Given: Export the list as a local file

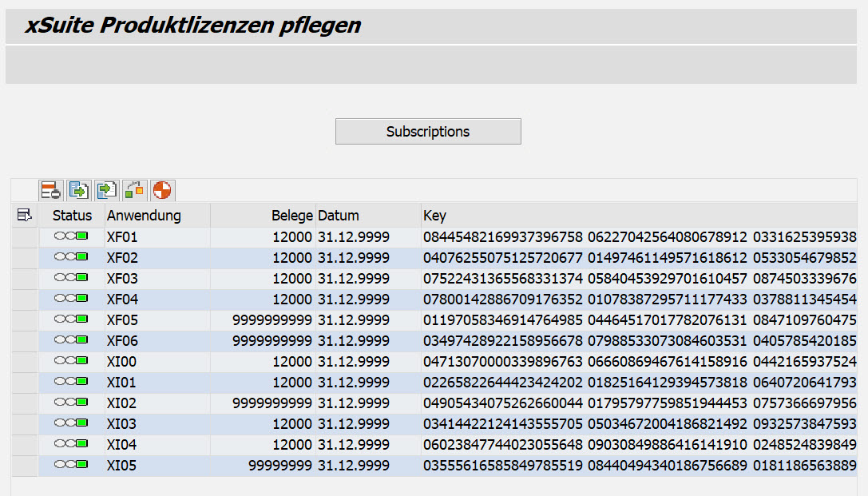Looking at the screenshot, I should (x=77, y=190).
